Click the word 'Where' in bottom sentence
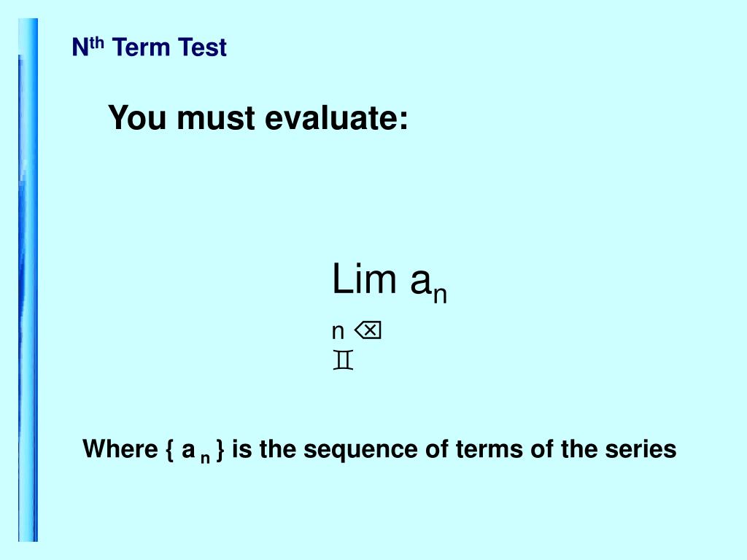 [x=118, y=449]
